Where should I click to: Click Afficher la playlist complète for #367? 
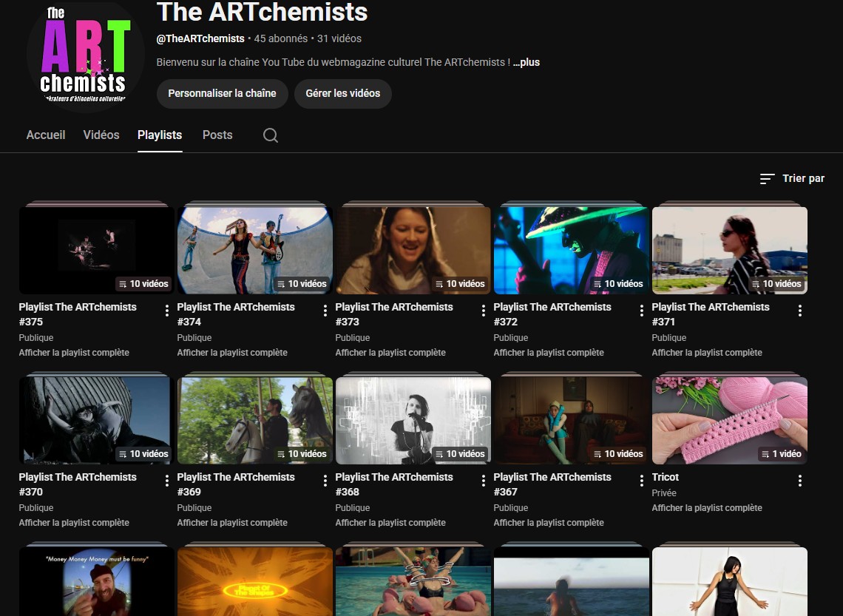(549, 523)
